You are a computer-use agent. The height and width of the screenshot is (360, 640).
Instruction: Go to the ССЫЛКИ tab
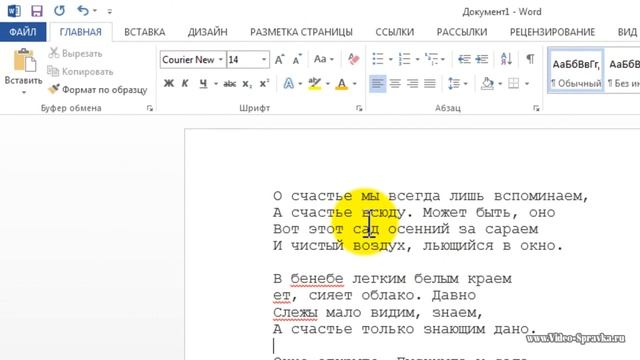394,32
